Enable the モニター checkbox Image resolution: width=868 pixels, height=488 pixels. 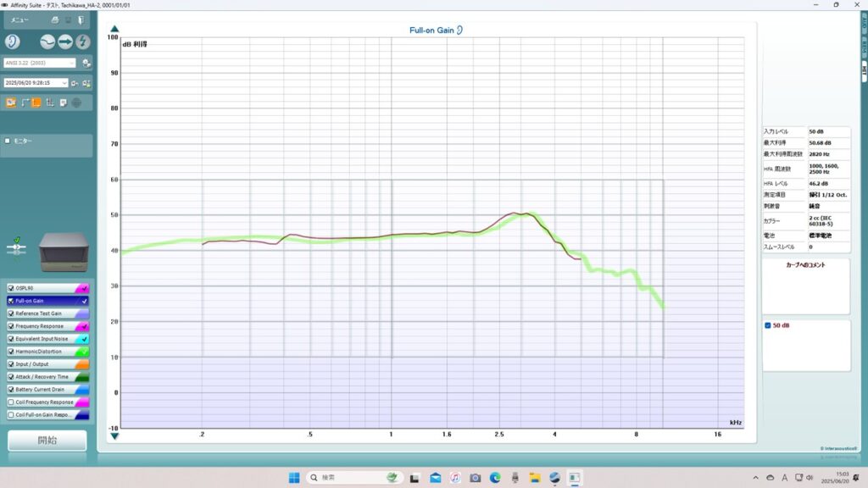pos(7,141)
